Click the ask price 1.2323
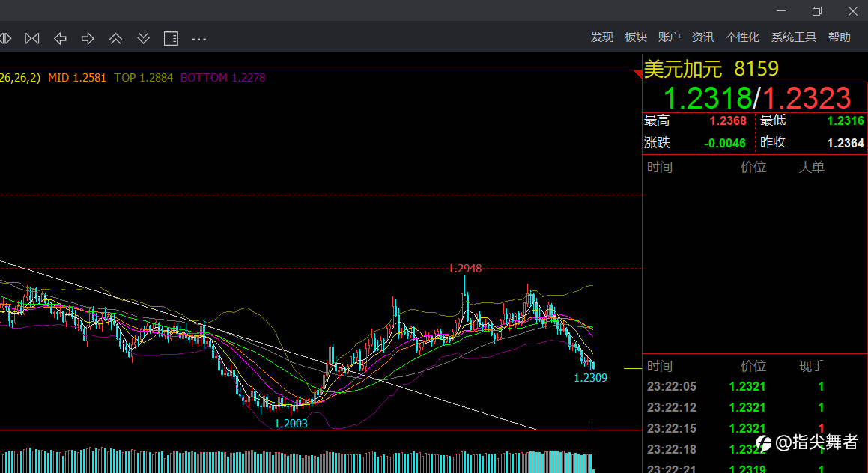Image resolution: width=868 pixels, height=473 pixels. pyautogui.click(x=807, y=98)
